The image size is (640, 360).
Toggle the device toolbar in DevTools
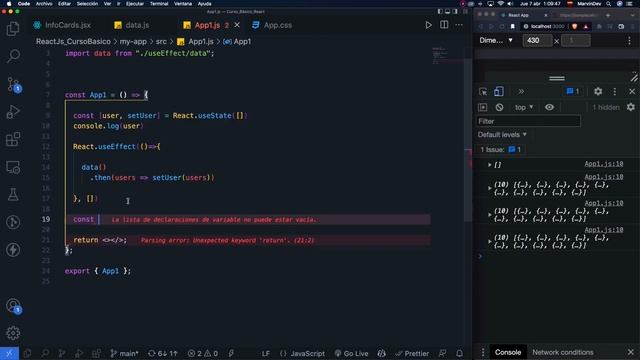click(498, 91)
